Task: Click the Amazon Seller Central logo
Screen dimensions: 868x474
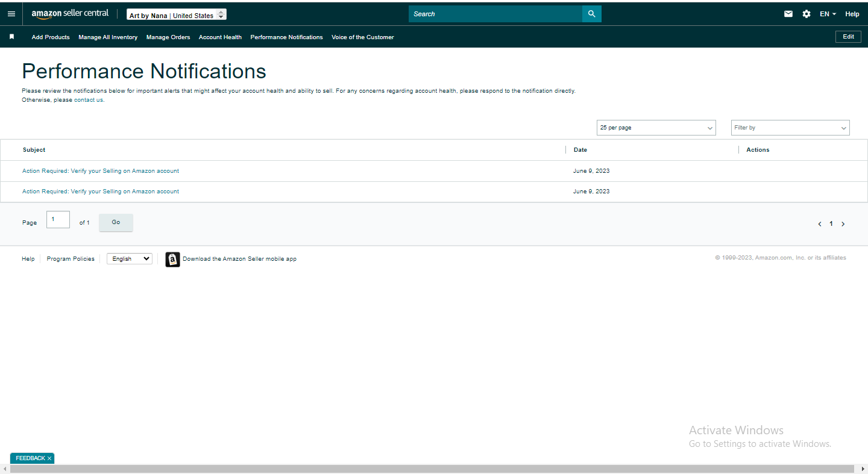Action: click(70, 14)
